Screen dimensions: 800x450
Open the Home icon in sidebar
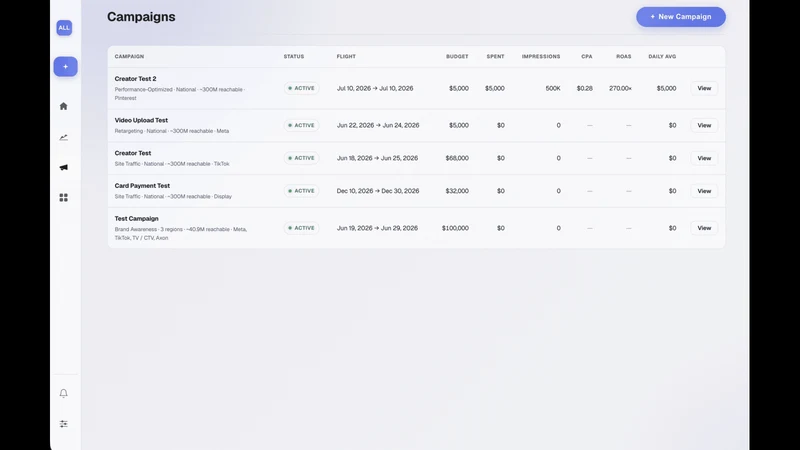point(63,106)
